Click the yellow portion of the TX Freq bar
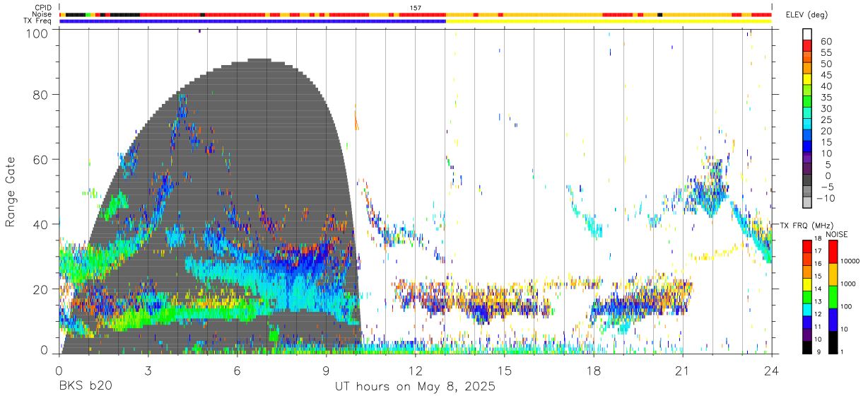This screenshot has height=401, width=868. point(609,21)
